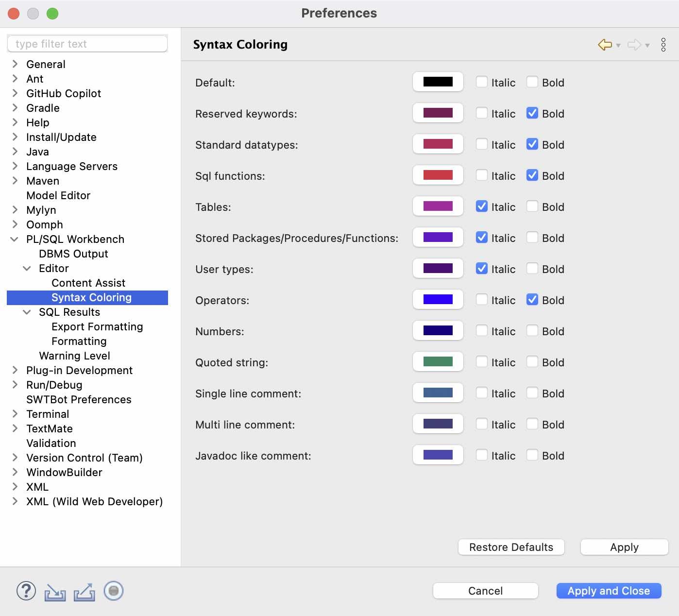
Task: Uncheck Italic for Tables
Action: pyautogui.click(x=481, y=206)
